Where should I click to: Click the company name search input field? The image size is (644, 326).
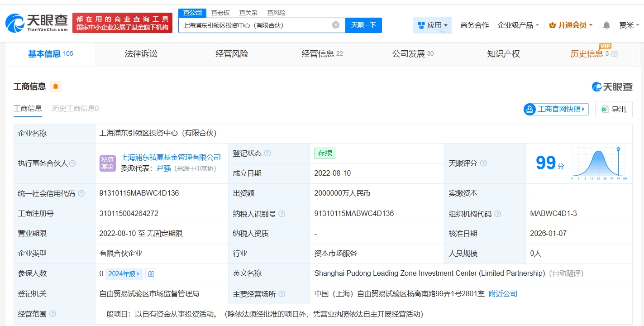256,25
